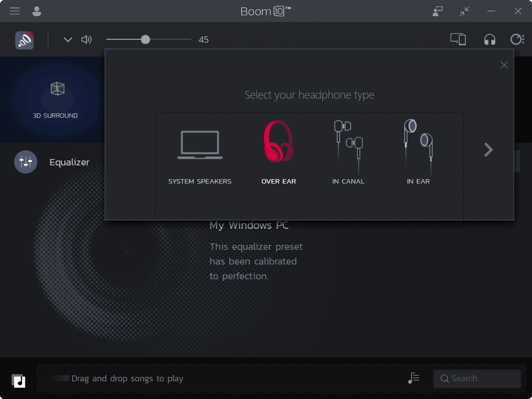
Task: Toggle the 3D Surround cube effect
Action: click(x=57, y=89)
